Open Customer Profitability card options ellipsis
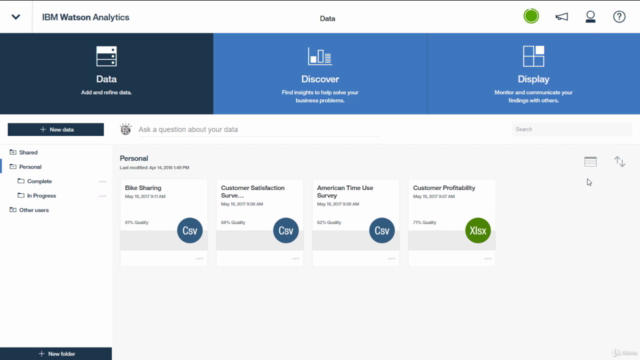 [488, 259]
